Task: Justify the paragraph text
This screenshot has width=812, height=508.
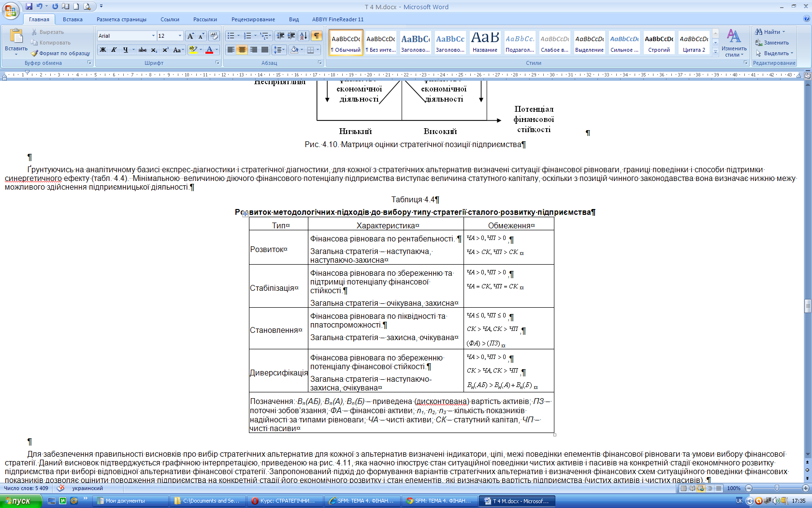Action: pyautogui.click(x=265, y=50)
